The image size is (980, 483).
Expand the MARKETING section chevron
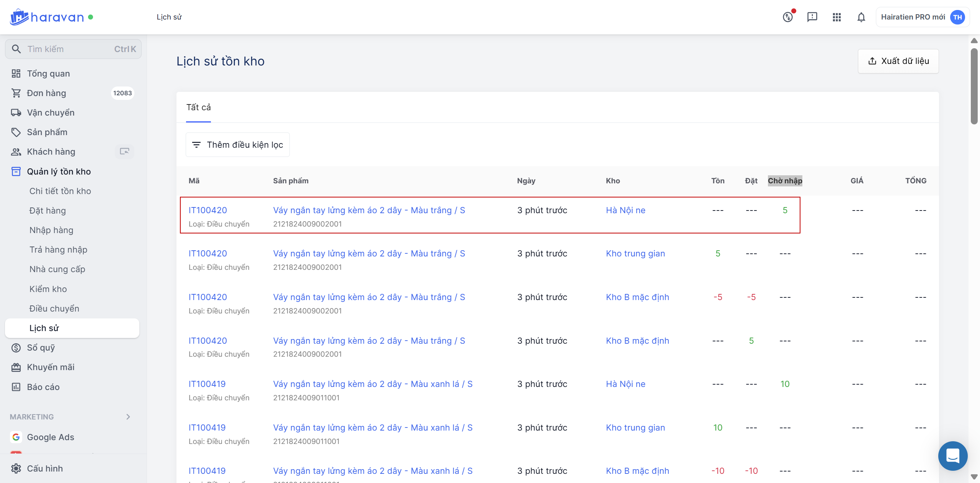coord(128,417)
